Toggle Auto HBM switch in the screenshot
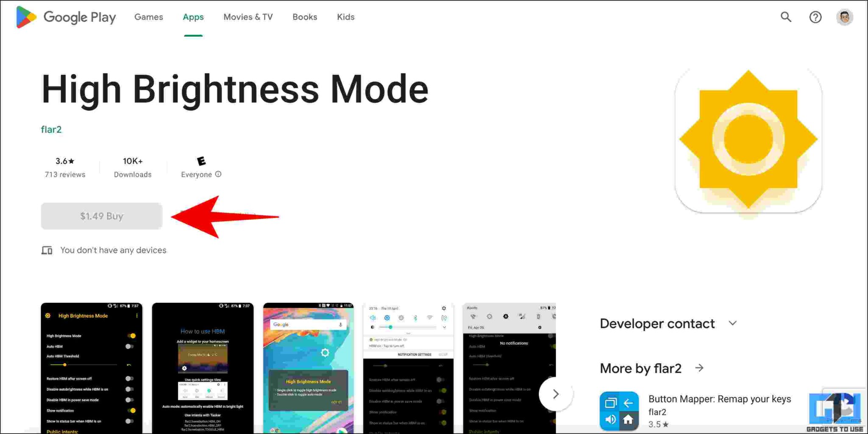Image resolution: width=868 pixels, height=434 pixels. pyautogui.click(x=129, y=346)
